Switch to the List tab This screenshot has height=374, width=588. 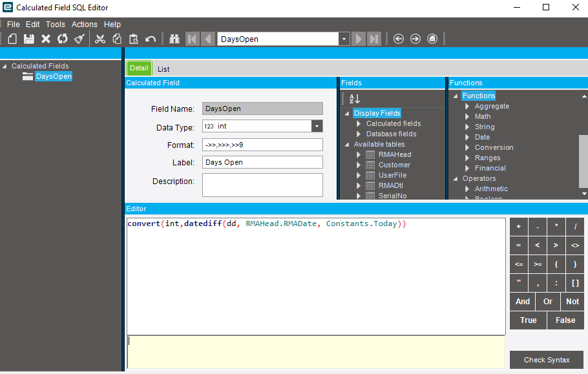(x=163, y=69)
